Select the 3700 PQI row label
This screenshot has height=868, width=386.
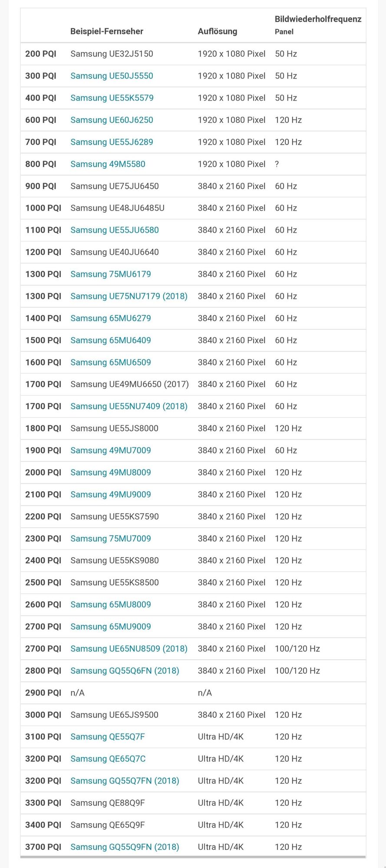coord(43,847)
